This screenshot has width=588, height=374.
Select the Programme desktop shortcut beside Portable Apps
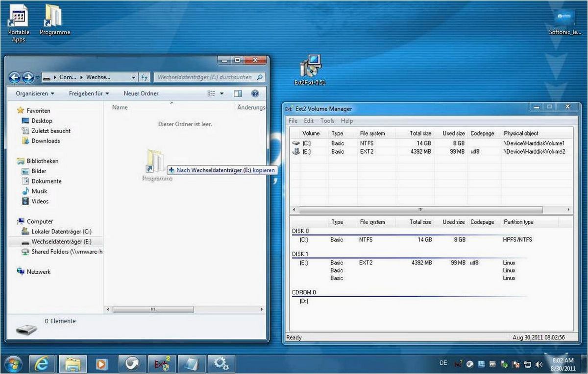click(54, 21)
